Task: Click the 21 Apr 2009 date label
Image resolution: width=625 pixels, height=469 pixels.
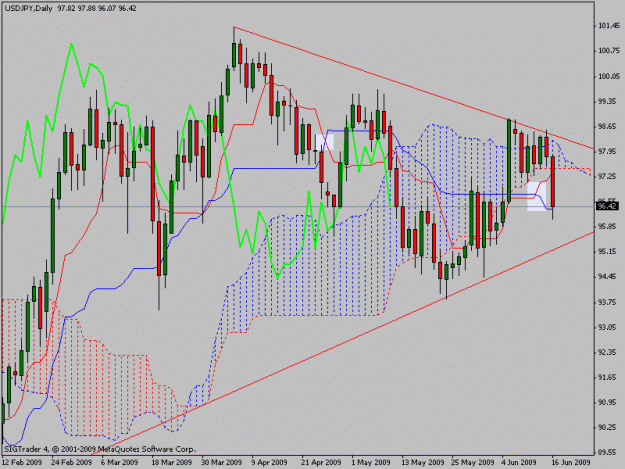Action: (x=321, y=463)
